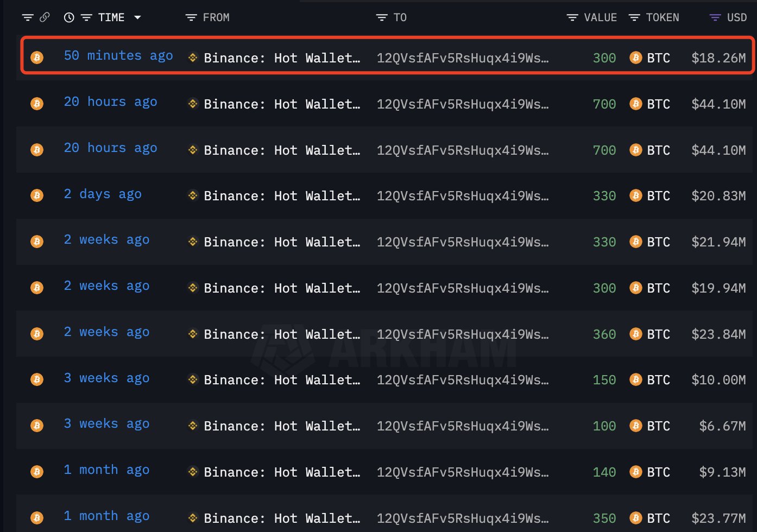This screenshot has width=757, height=532.
Task: Click Binance logo in the $23.84M row
Action: (193, 334)
